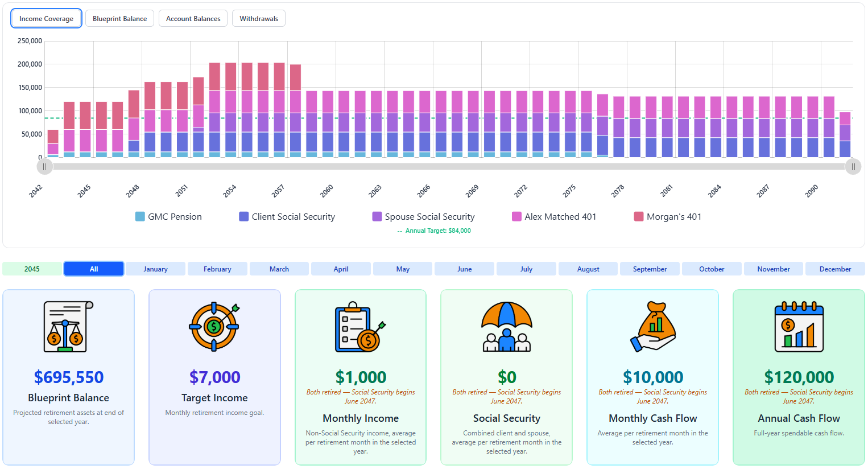Select the June month button
868x473 pixels.
point(465,269)
